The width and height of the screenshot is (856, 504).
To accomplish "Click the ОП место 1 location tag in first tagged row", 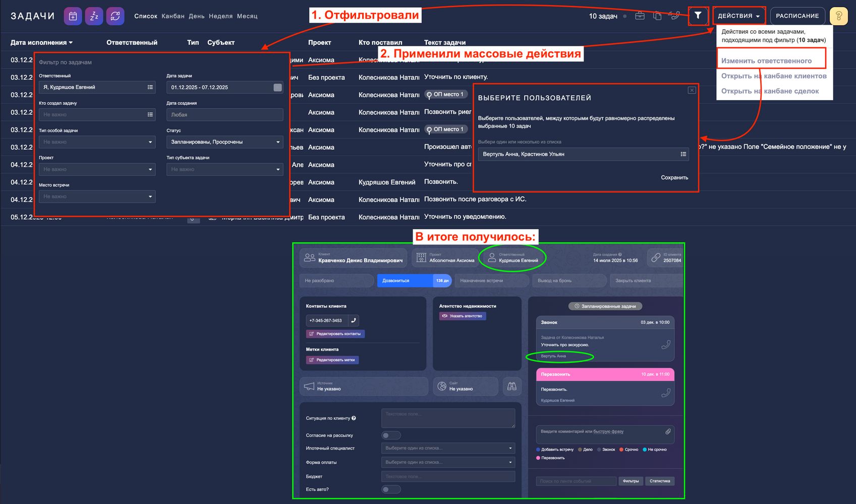I will point(446,95).
